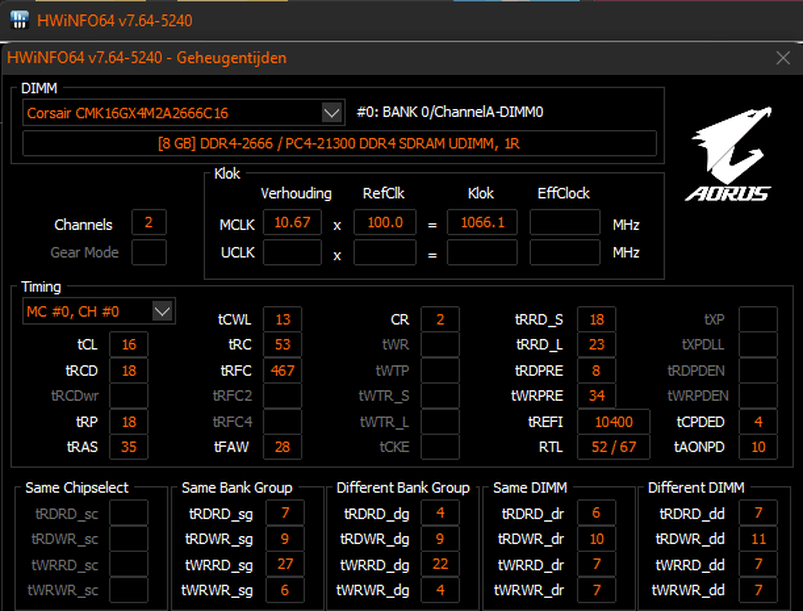Click the tRDWR_dd value 11
The width and height of the screenshot is (803, 611).
[x=758, y=539]
